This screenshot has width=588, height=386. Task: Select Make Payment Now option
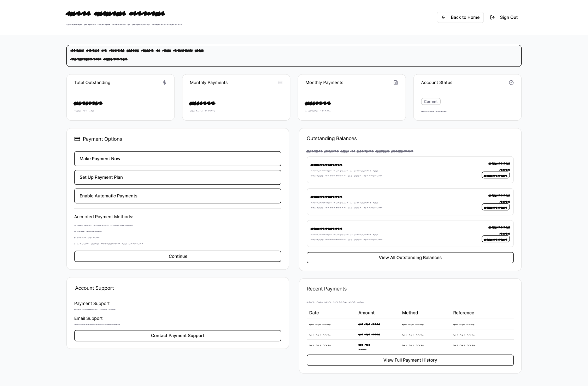(177, 159)
